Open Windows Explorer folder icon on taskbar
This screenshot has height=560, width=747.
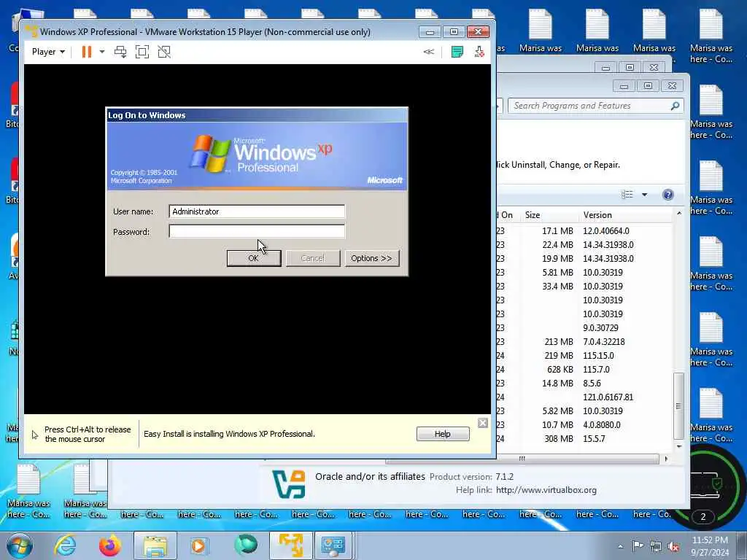[155, 545]
